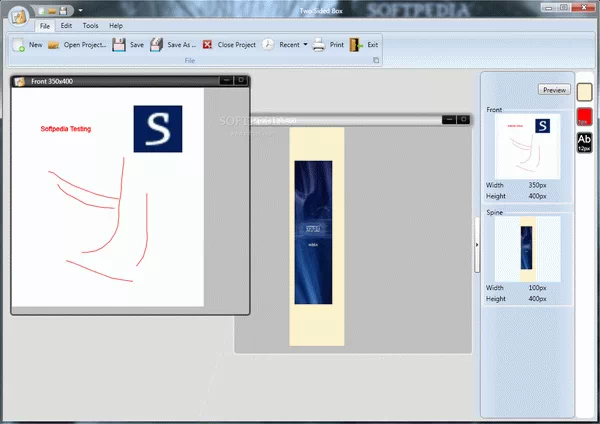This screenshot has height=424, width=600.
Task: Click the Save As ... label
Action: click(x=182, y=45)
